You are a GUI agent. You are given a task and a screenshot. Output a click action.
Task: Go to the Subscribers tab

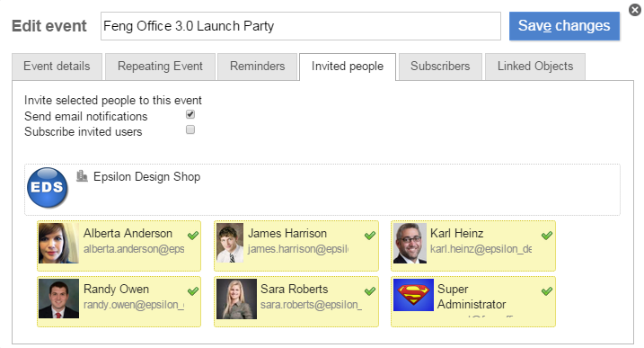pos(440,67)
